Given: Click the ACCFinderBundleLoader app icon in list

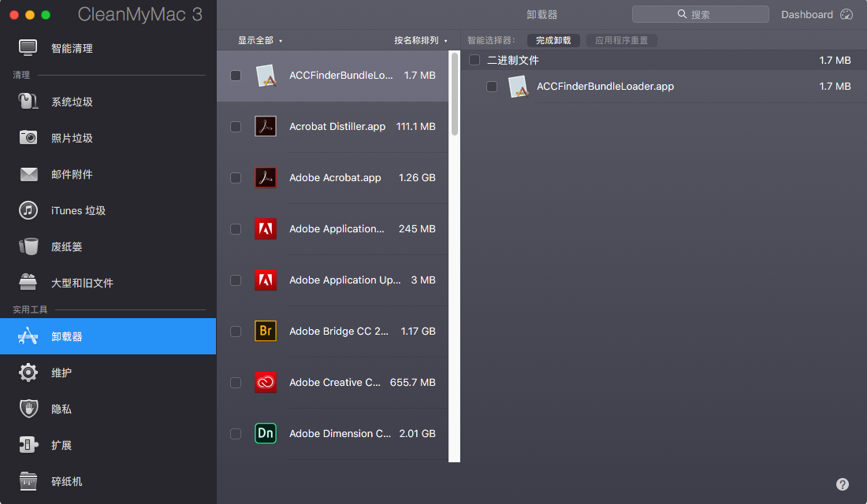Looking at the screenshot, I should pyautogui.click(x=266, y=76).
